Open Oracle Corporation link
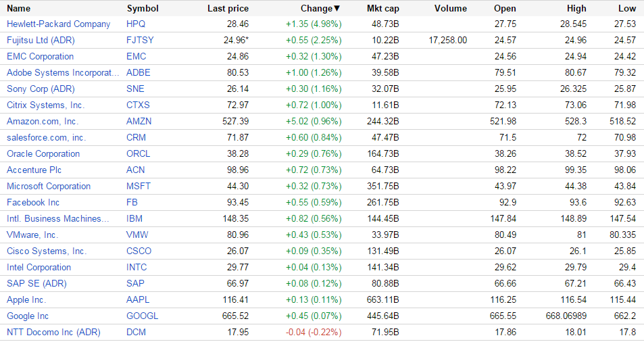Screen dimensions: 644x342 [x=43, y=154]
